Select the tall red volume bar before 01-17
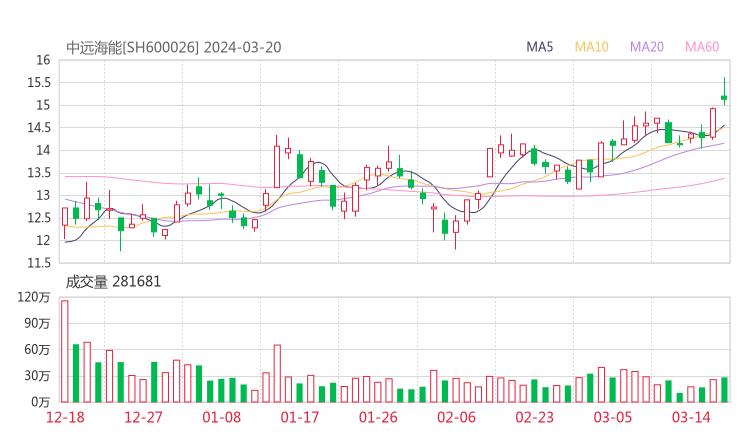 [277, 373]
